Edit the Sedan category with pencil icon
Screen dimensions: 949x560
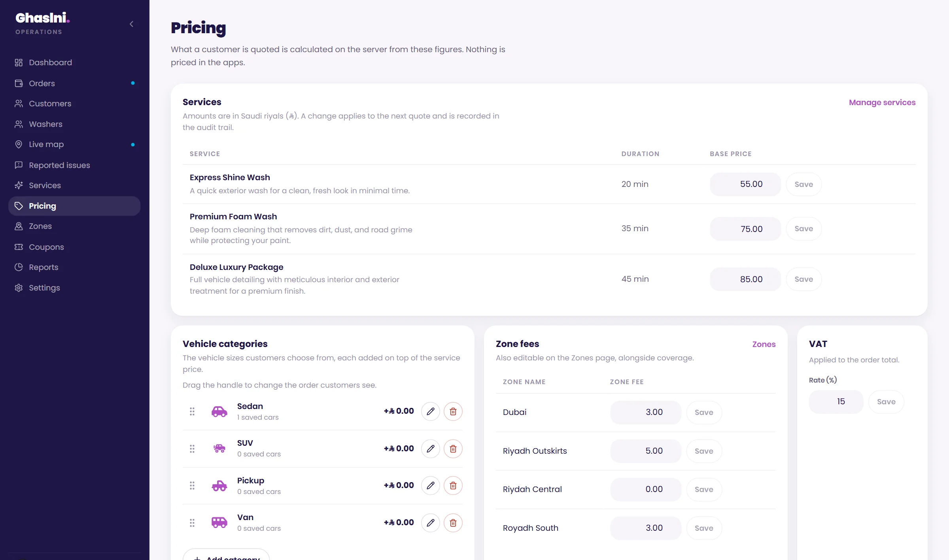[x=431, y=411]
